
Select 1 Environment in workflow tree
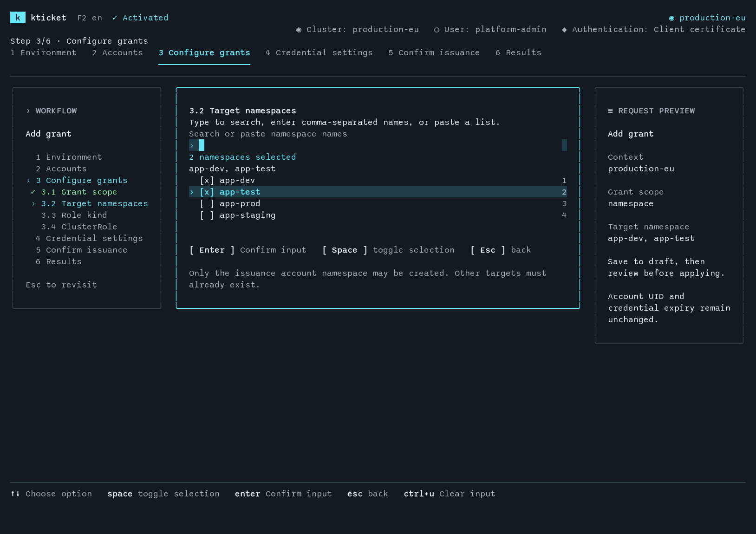pyautogui.click(x=69, y=157)
